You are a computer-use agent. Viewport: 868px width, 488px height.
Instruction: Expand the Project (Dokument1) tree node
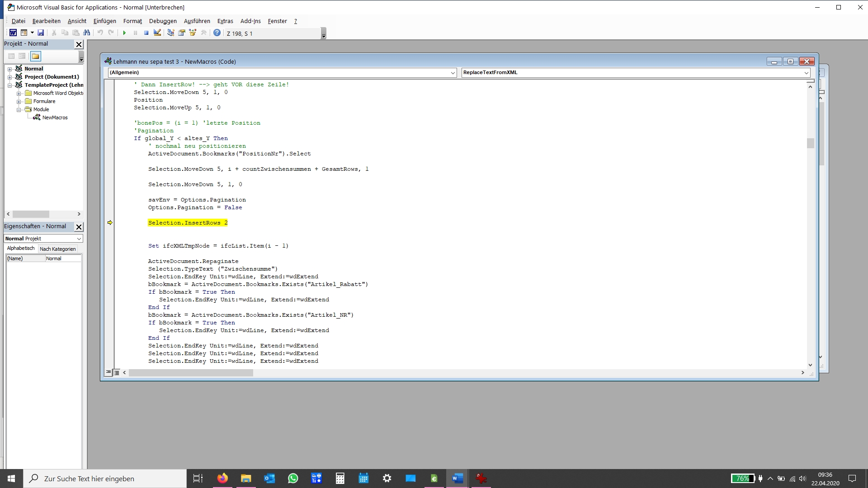click(x=9, y=77)
